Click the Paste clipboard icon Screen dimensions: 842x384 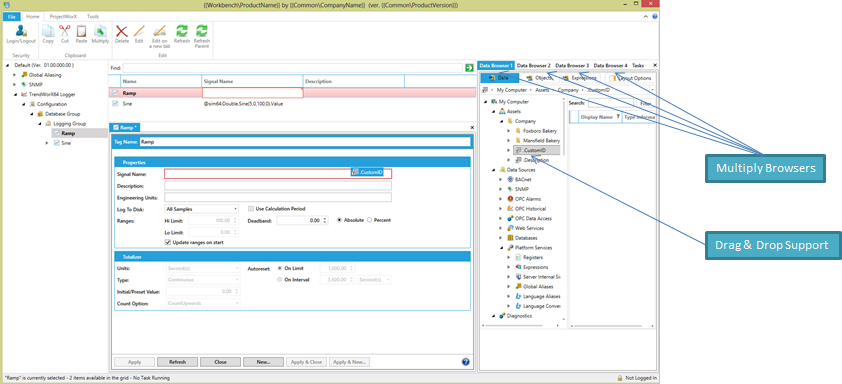click(x=81, y=31)
